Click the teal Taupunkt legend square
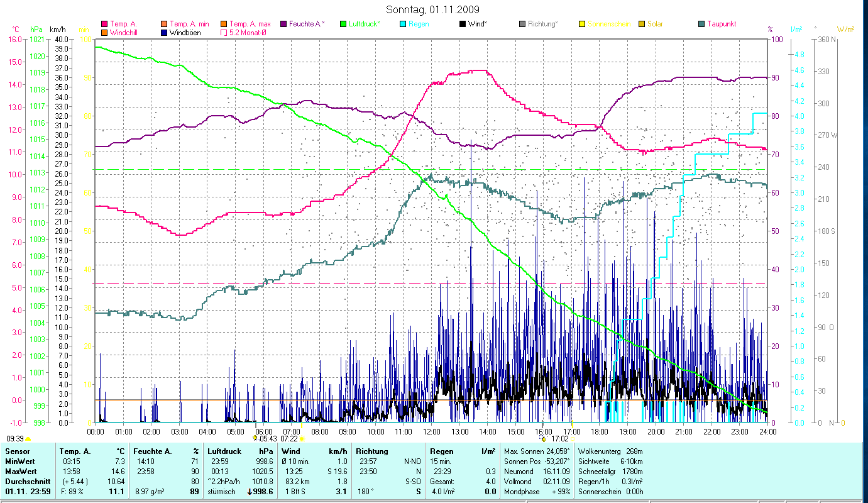Screen dimensions: 868x503 point(701,24)
